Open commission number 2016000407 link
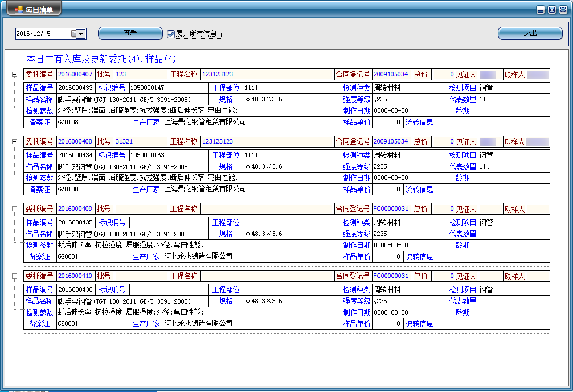The height and width of the screenshot is (392, 573). tap(75, 75)
